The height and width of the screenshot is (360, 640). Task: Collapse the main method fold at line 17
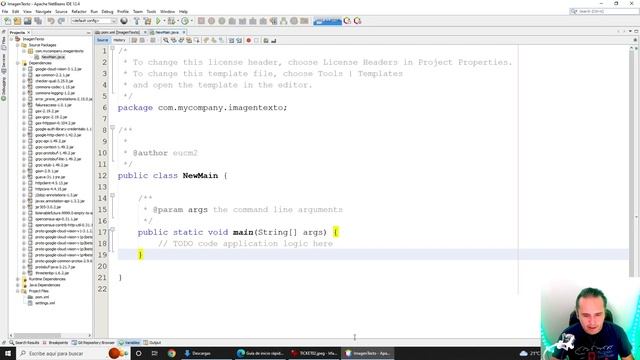[112, 230]
